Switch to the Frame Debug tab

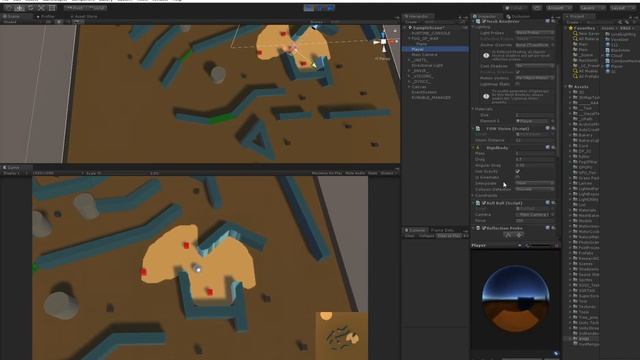[x=442, y=230]
